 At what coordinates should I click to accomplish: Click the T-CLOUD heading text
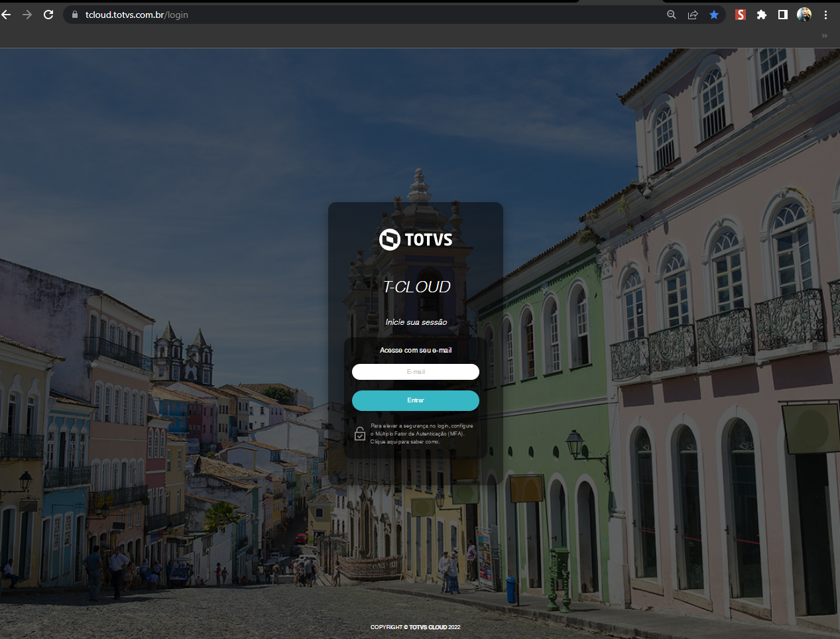coord(417,286)
